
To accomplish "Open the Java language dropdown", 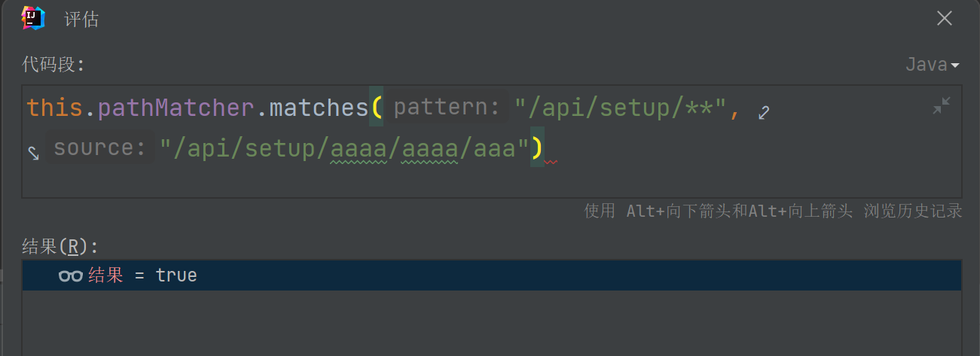I will click(x=932, y=65).
